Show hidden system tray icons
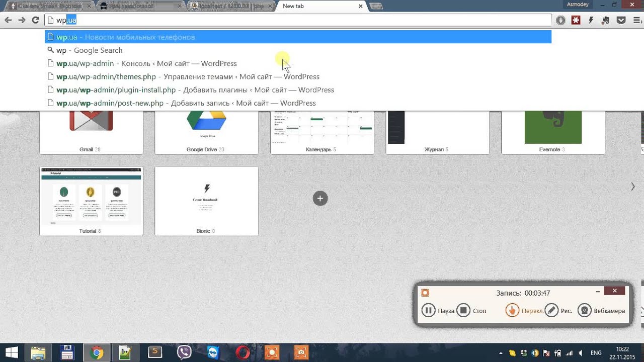Image resolution: width=644 pixels, height=362 pixels. pyautogui.click(x=501, y=353)
